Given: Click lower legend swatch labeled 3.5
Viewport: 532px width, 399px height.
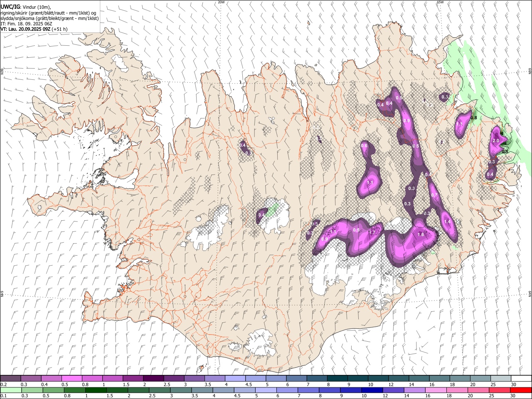Looking at the screenshot, I should pyautogui.click(x=202, y=390).
